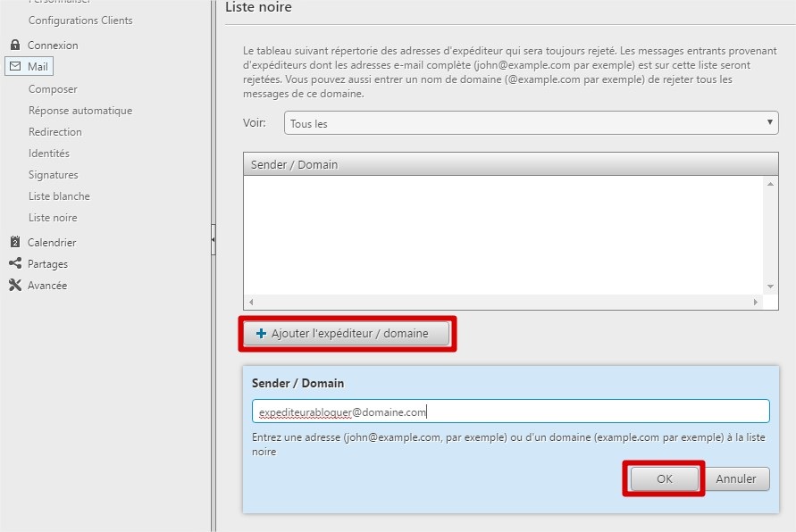Click the list's vertical scrollbar down arrow

tap(771, 287)
